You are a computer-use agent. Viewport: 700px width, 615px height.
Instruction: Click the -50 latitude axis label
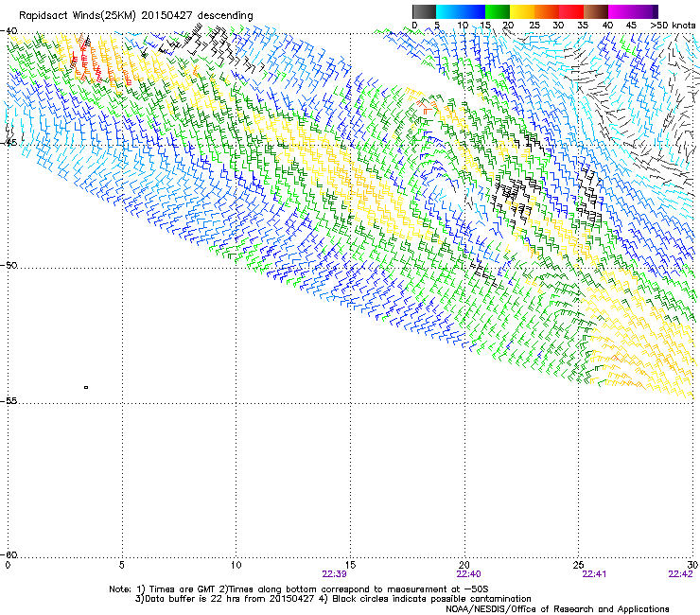tap(9, 265)
